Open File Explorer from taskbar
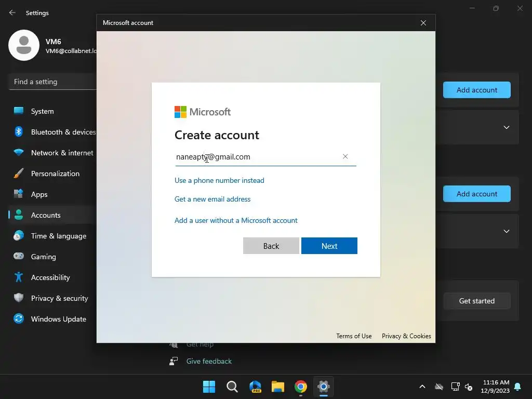Image resolution: width=532 pixels, height=399 pixels. click(x=278, y=387)
